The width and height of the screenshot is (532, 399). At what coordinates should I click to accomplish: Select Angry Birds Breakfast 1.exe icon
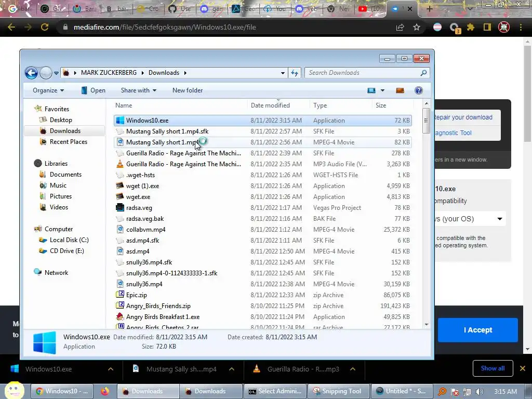(120, 316)
